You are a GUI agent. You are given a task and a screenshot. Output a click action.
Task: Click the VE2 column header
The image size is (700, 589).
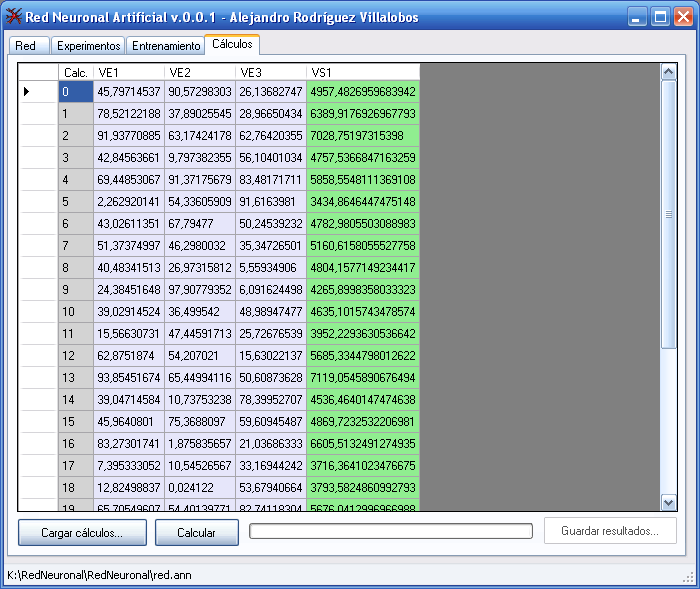[x=200, y=72]
